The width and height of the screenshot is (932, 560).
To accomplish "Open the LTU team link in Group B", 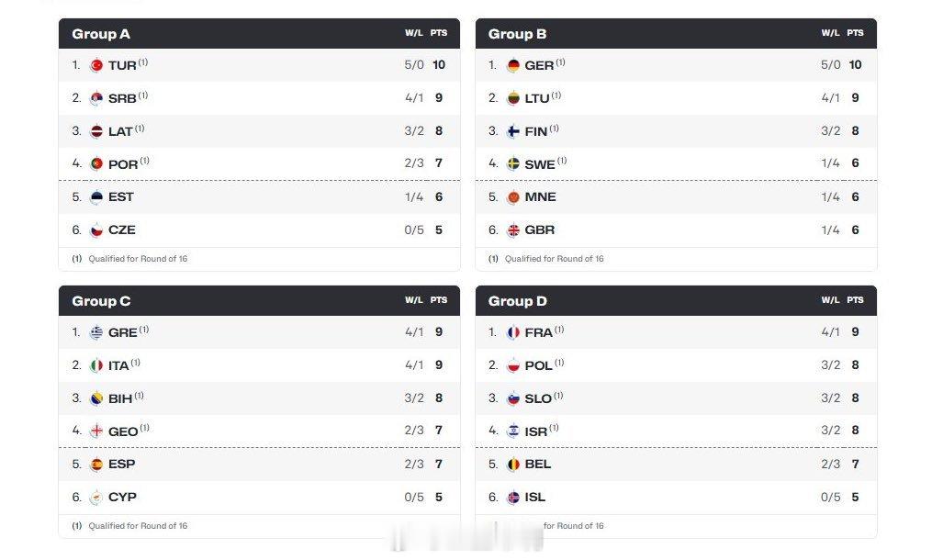I will 537,98.
